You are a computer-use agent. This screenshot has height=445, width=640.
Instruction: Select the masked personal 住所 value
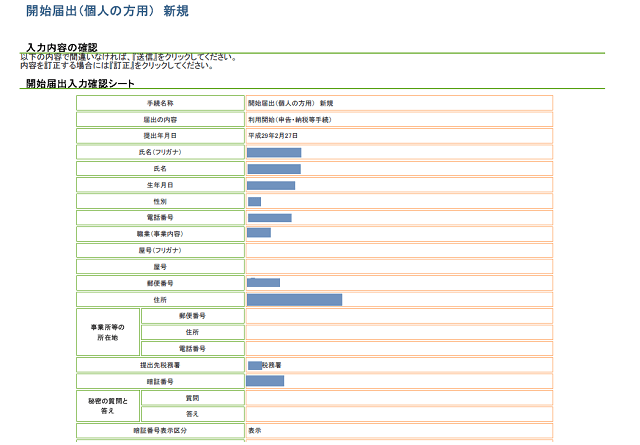(x=294, y=299)
